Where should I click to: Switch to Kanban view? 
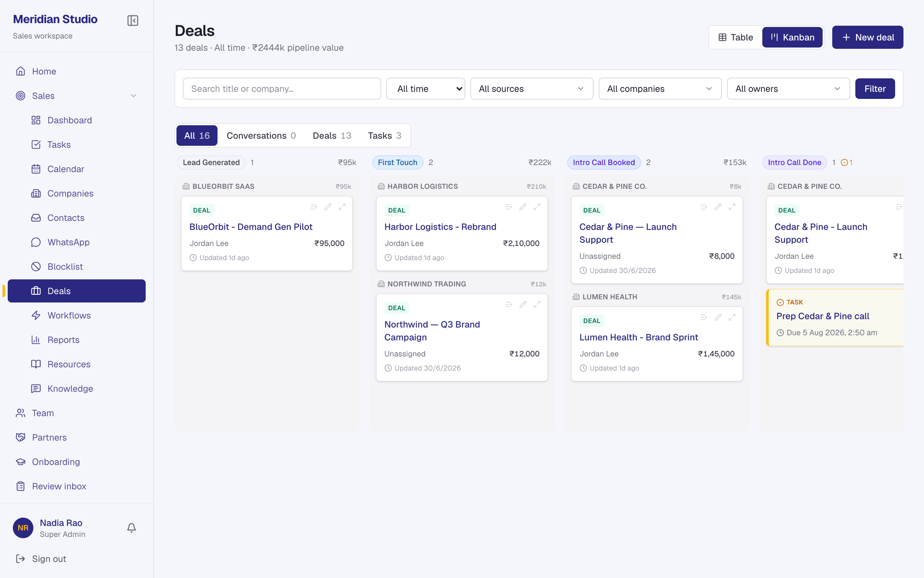792,38
